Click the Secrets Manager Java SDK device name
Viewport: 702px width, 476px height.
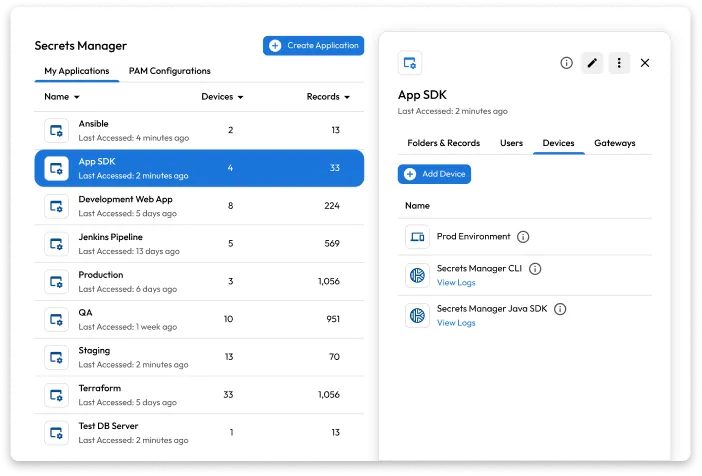(492, 309)
